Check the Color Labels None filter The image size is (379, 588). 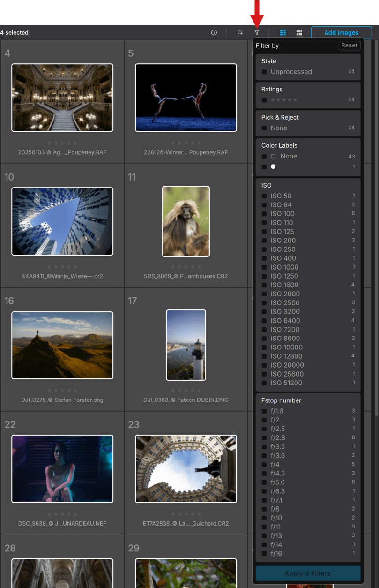(264, 156)
